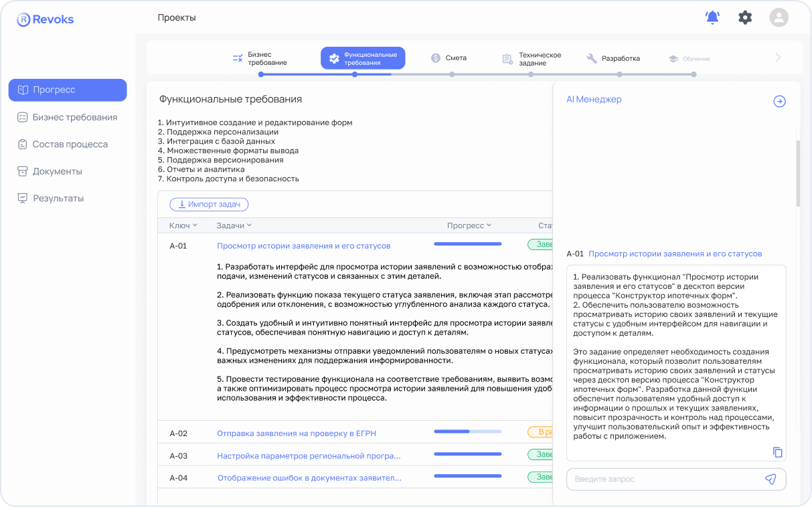
Task: Click the Бизнес требования checklist icon in the steps
Action: point(238,58)
